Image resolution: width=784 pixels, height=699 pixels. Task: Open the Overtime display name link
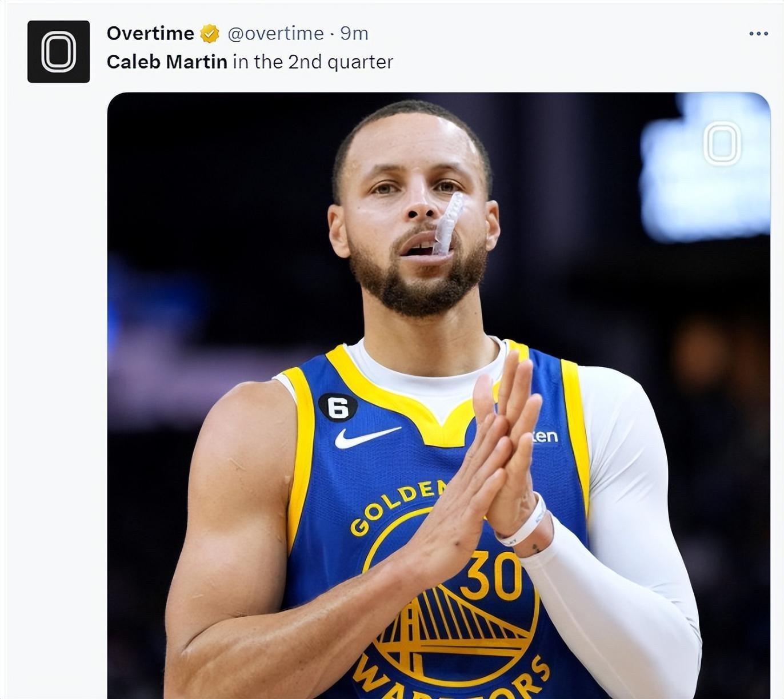pyautogui.click(x=150, y=34)
